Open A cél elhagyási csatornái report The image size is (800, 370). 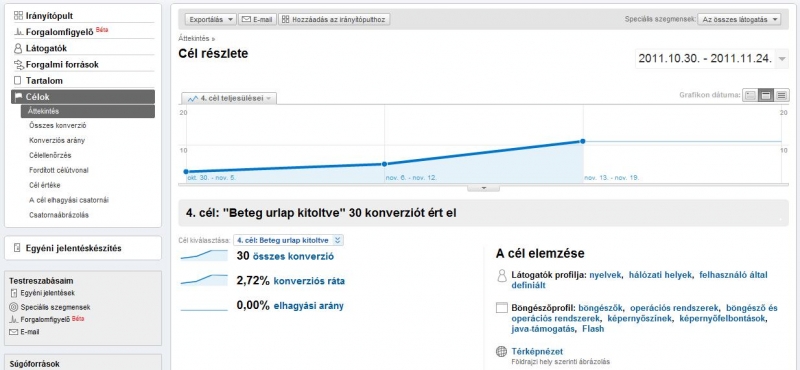click(69, 200)
